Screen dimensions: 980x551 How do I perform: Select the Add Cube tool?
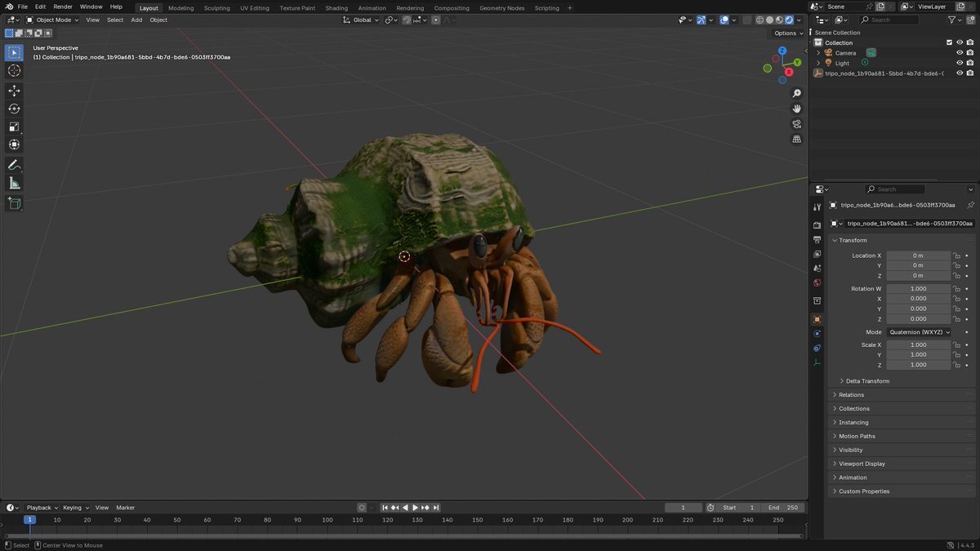pyautogui.click(x=14, y=203)
